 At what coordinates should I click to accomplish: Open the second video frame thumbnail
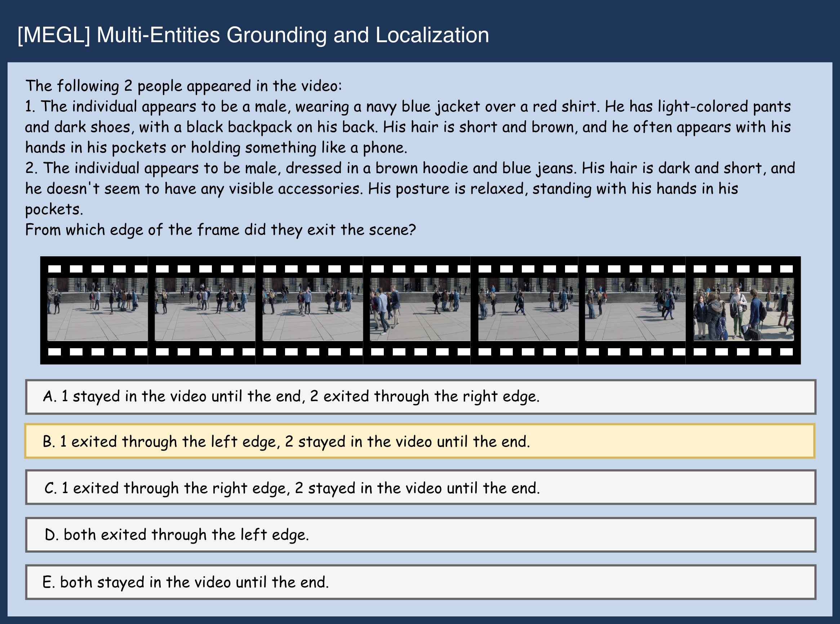click(x=205, y=309)
